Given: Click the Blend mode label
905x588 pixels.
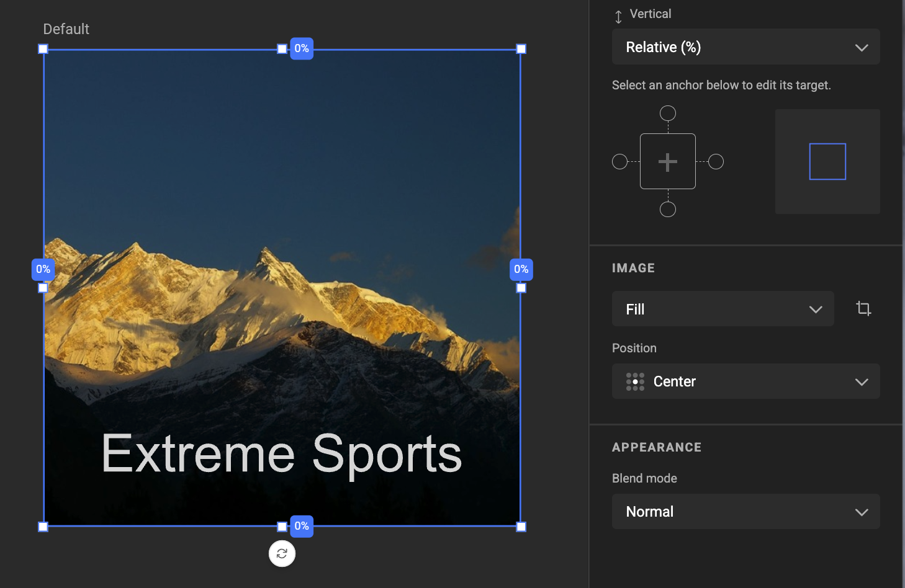Looking at the screenshot, I should [x=644, y=478].
